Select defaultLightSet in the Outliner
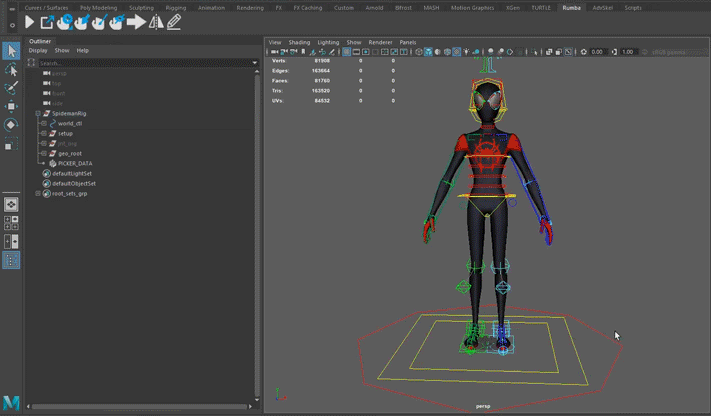Viewport: 711px width, 416px height. pos(72,173)
